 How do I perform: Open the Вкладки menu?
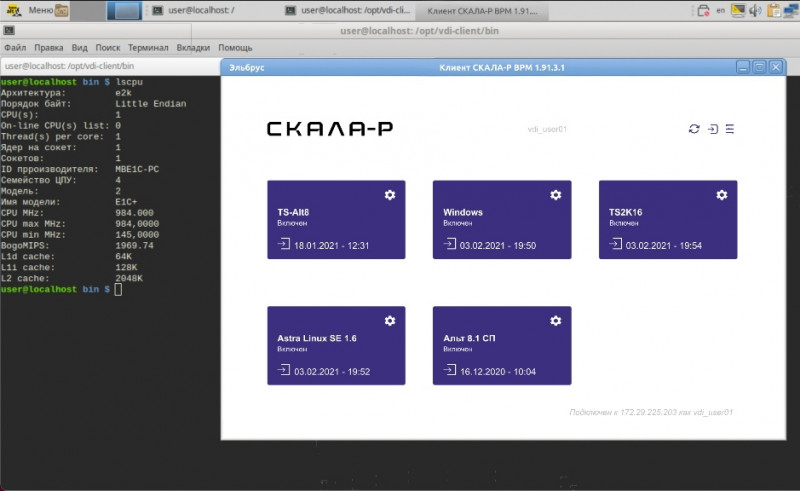(193, 47)
